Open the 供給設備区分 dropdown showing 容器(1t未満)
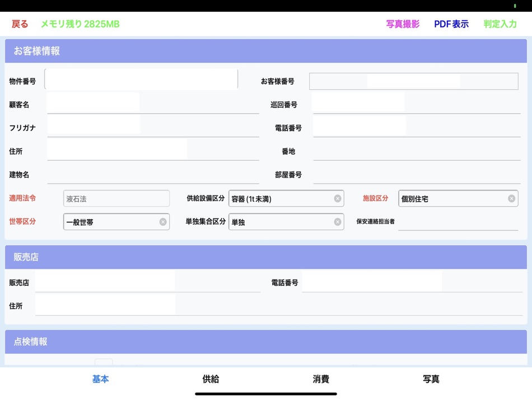This screenshot has height=399, width=532. click(286, 198)
